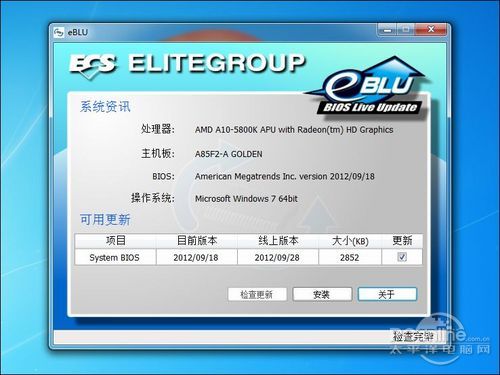
Task: Click the 线上版本 column header
Action: coord(278,241)
